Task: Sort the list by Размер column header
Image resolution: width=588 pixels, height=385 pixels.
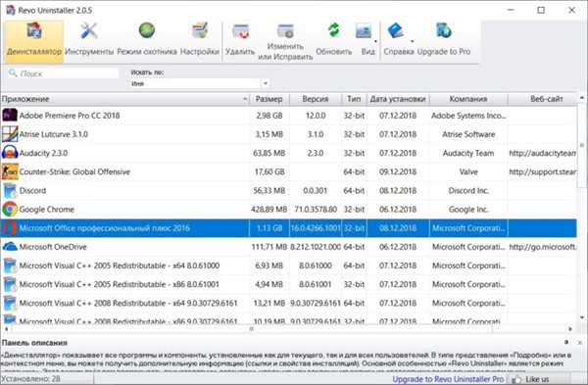Action: coord(269,99)
